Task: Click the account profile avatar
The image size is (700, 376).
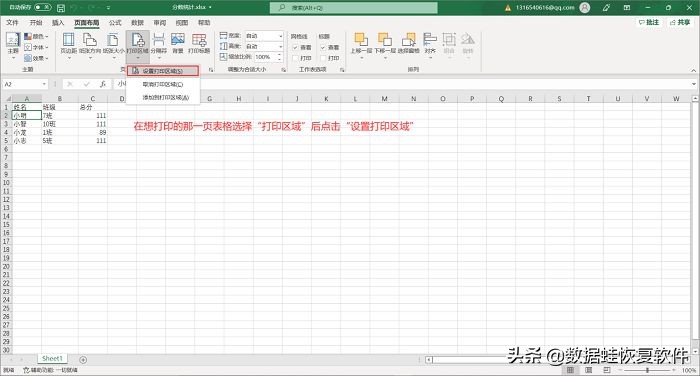Action: point(584,8)
